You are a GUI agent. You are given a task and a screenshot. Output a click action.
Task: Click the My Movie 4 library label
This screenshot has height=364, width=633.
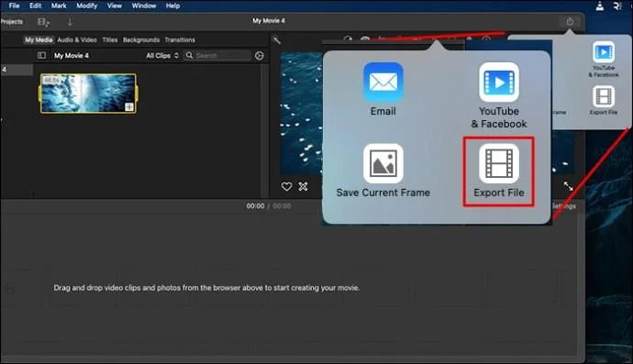pyautogui.click(x=72, y=55)
